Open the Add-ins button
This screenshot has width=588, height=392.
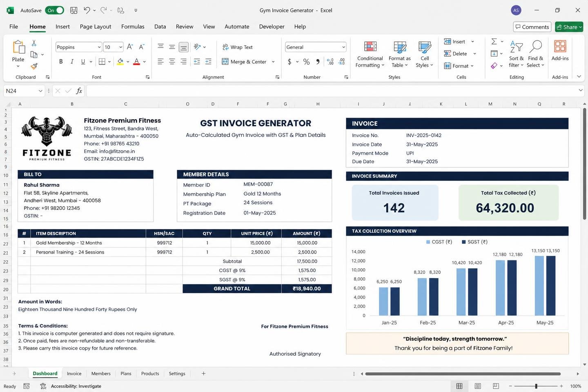tap(560, 51)
